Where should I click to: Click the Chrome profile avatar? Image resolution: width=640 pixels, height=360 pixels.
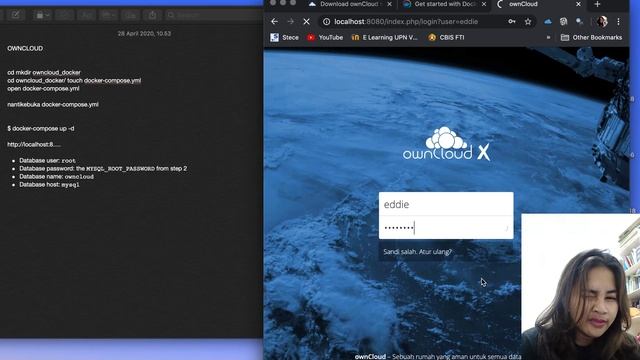(602, 22)
